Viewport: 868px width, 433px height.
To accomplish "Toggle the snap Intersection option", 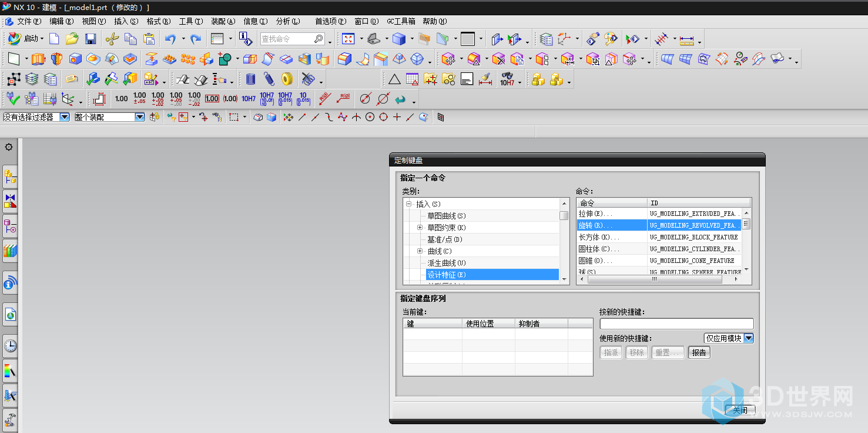I will pos(357,117).
